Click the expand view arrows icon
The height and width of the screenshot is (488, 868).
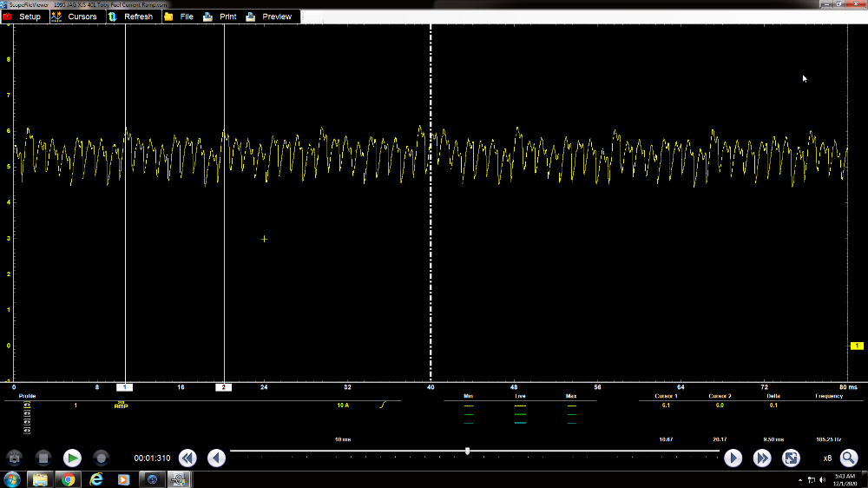pyautogui.click(x=791, y=458)
